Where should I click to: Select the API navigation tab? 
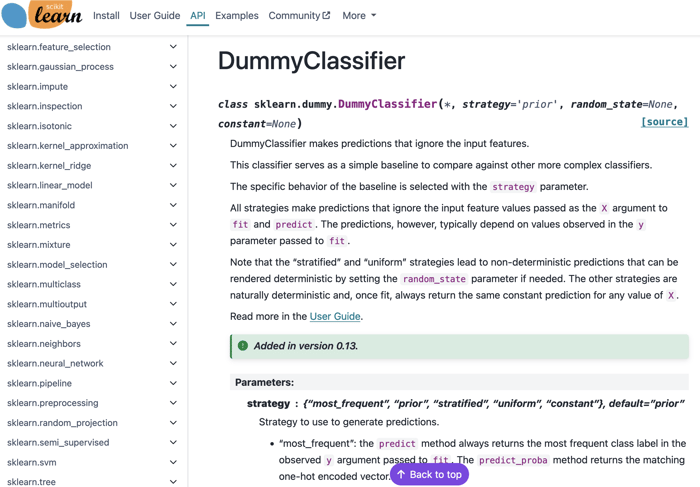(x=198, y=16)
